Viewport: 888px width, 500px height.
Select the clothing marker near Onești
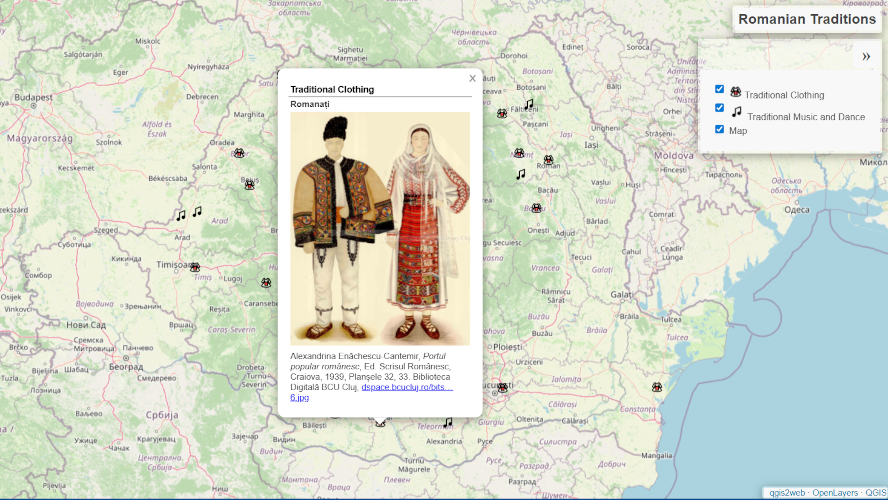[x=536, y=208]
